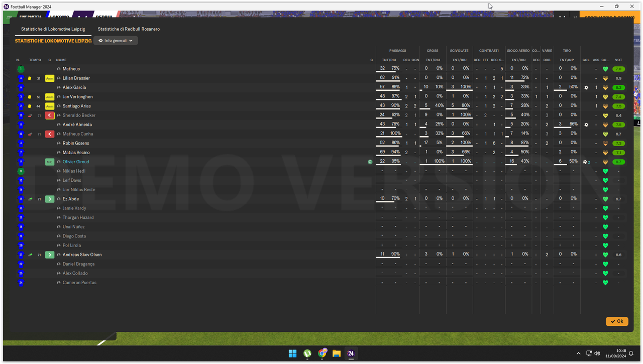Click the green substituted-on icon for Ez Abde
643x364 pixels.
point(50,199)
